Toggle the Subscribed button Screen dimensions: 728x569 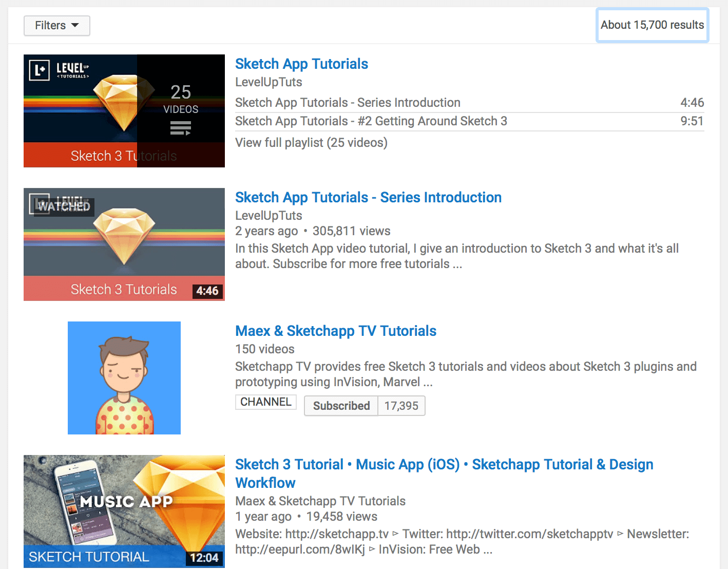point(341,406)
